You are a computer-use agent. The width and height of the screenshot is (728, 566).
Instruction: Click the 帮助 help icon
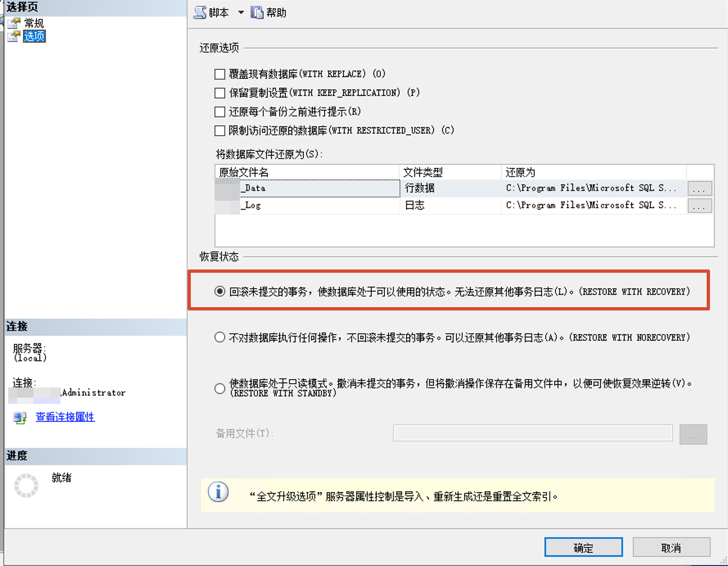click(257, 13)
